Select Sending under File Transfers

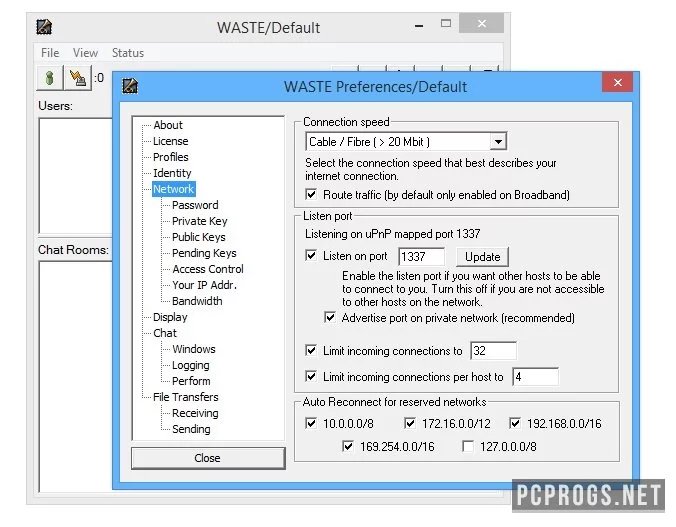[x=191, y=429]
